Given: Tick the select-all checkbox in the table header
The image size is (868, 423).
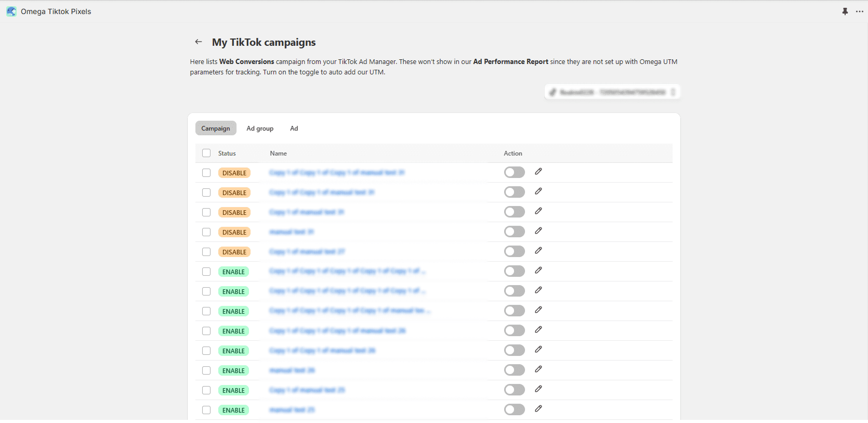Looking at the screenshot, I should pyautogui.click(x=206, y=153).
